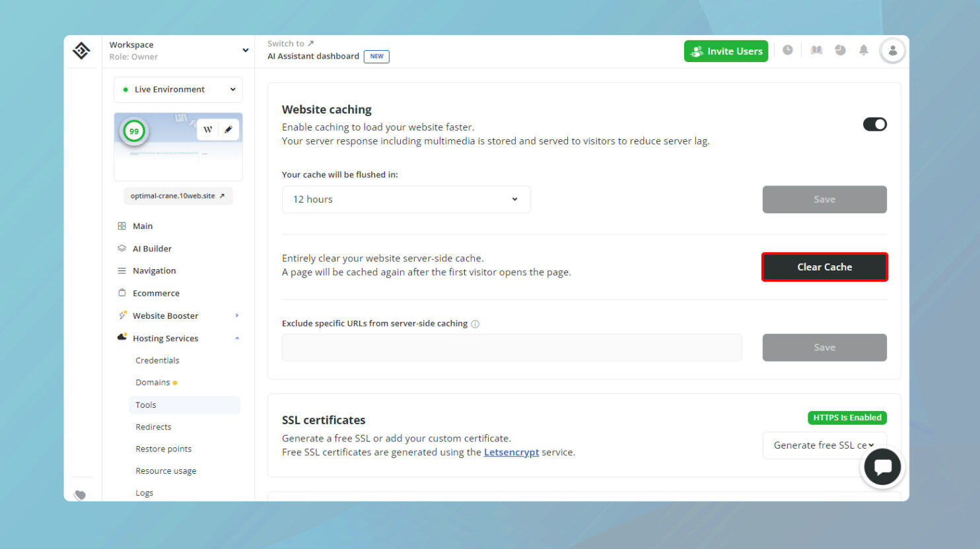Open the documentation book icon
The height and width of the screenshot is (549, 980).
(816, 50)
